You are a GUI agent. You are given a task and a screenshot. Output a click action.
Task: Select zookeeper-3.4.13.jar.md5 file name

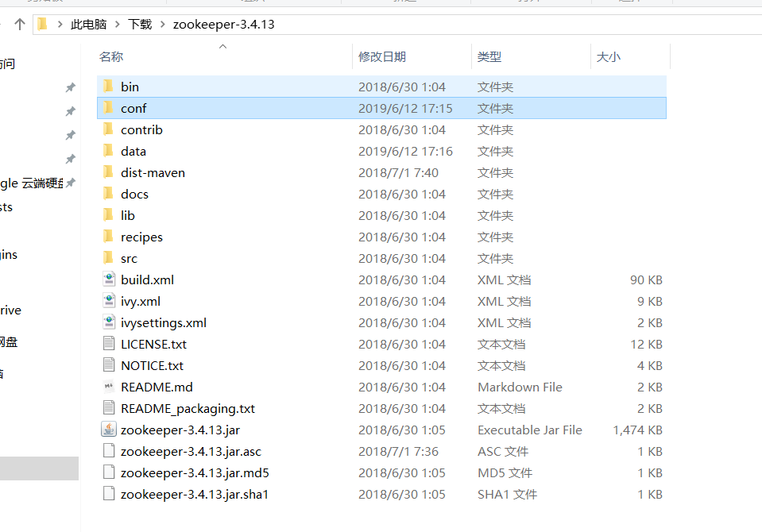[195, 472]
